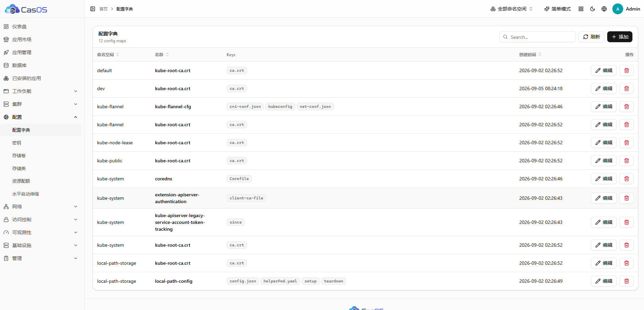
Task: Click the Admin avatar icon
Action: pos(617,9)
